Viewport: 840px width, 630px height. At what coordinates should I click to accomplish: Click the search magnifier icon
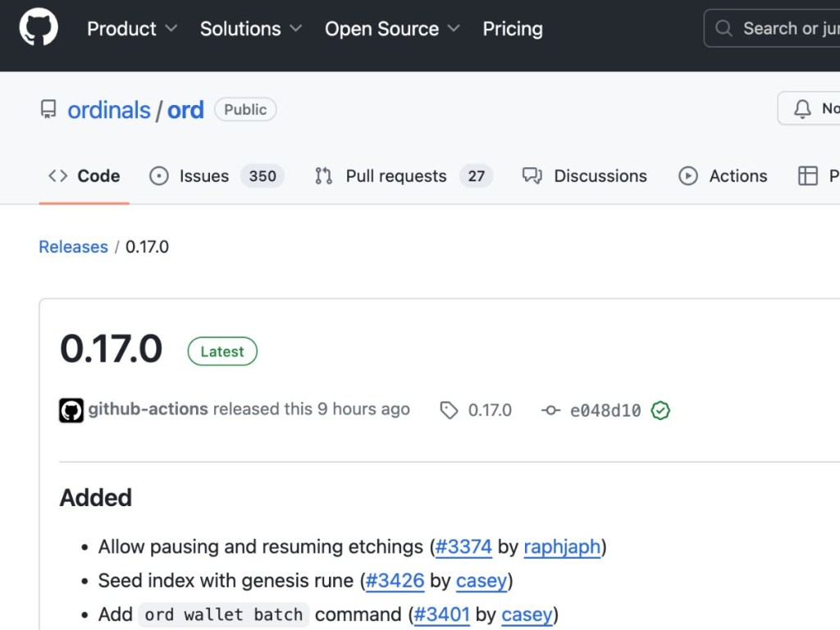point(723,28)
